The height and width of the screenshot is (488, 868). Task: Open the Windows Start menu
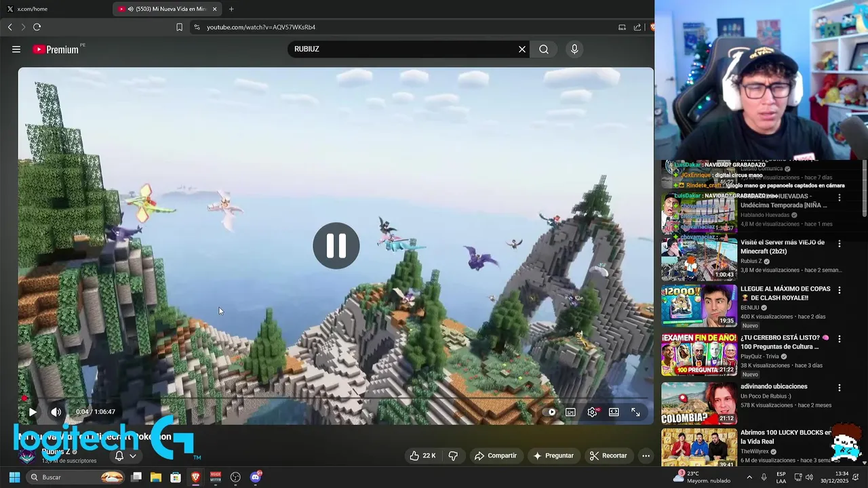(14, 477)
